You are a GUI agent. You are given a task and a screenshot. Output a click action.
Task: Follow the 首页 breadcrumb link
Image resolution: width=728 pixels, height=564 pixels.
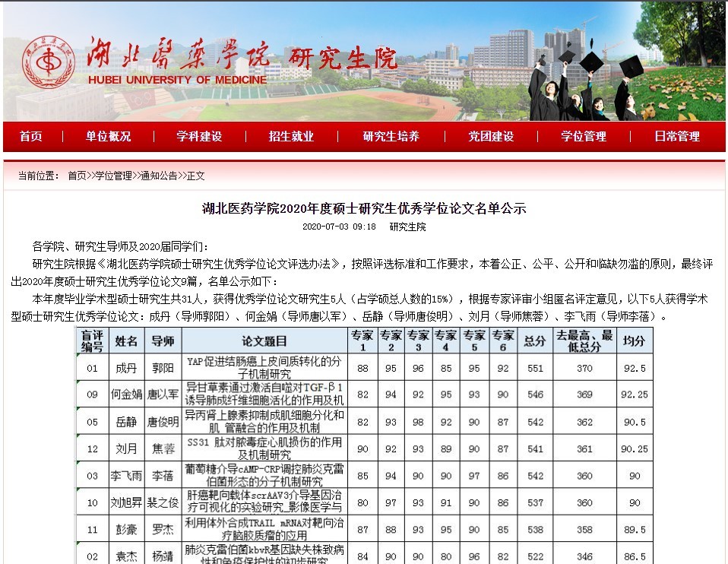pyautogui.click(x=77, y=176)
